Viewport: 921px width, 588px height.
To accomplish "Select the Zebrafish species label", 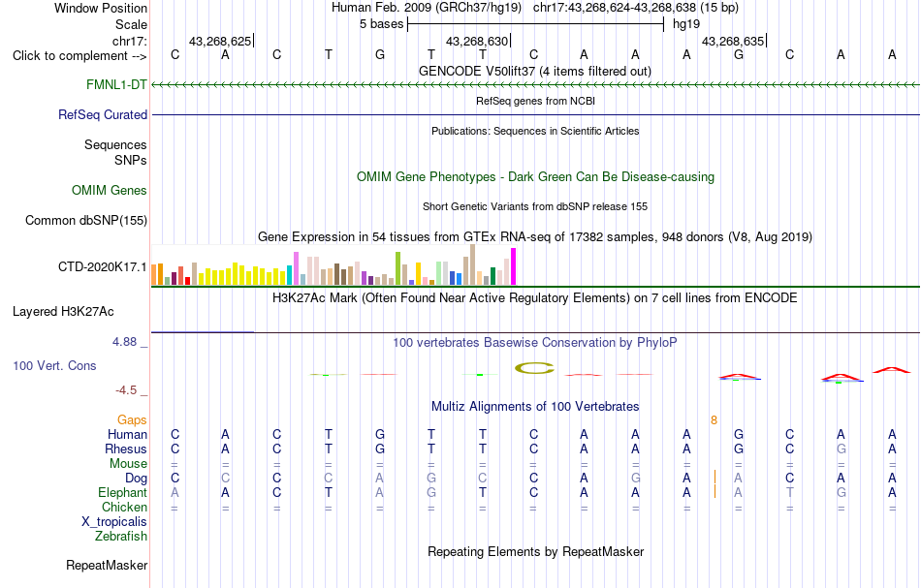I will click(121, 536).
